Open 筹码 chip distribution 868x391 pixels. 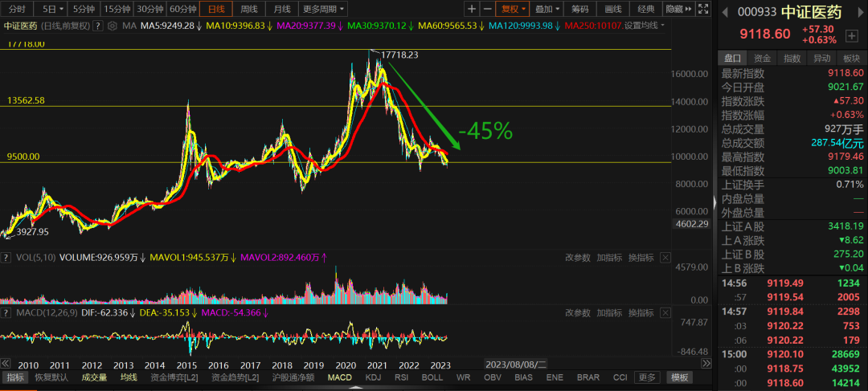click(x=580, y=9)
